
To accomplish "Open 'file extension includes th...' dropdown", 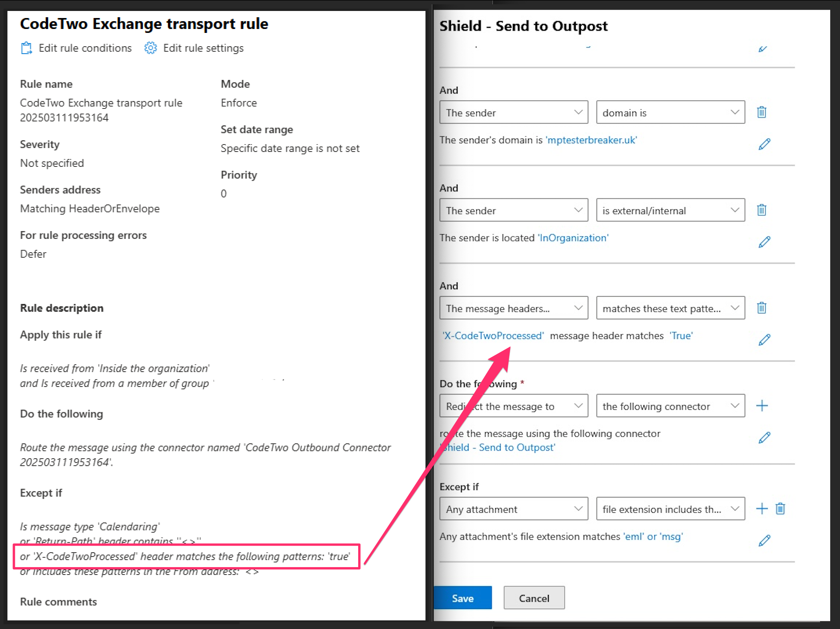I will (670, 509).
